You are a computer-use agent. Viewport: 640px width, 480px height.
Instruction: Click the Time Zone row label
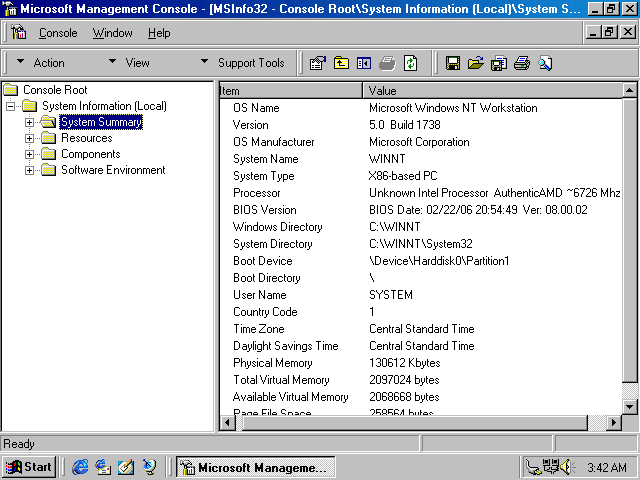point(259,329)
